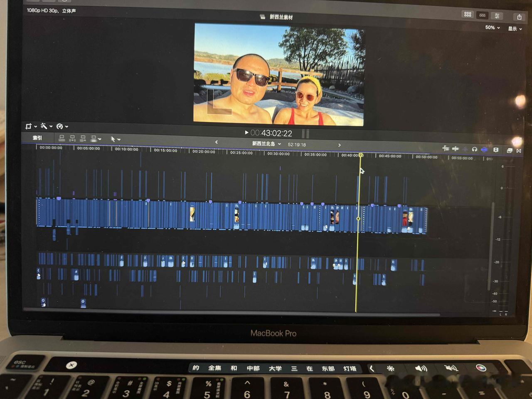The width and height of the screenshot is (532, 399).
Task: Go back in timeline history arrow
Action: pos(217,142)
